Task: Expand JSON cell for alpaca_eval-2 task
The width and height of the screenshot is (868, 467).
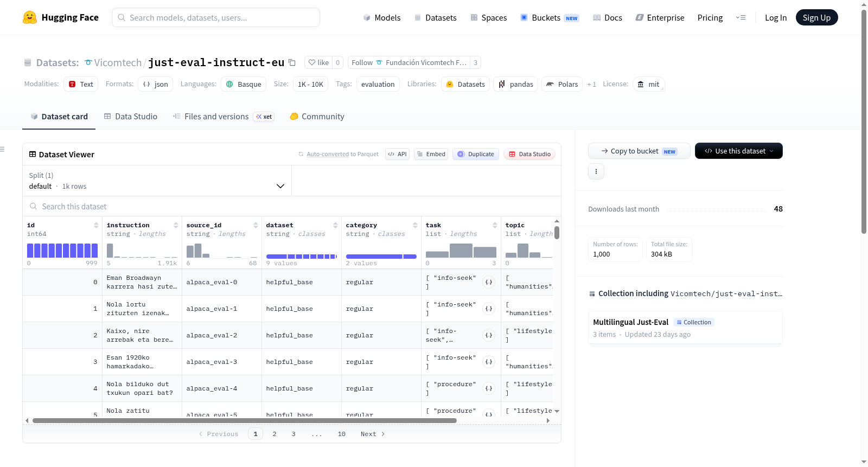Action: tap(489, 335)
